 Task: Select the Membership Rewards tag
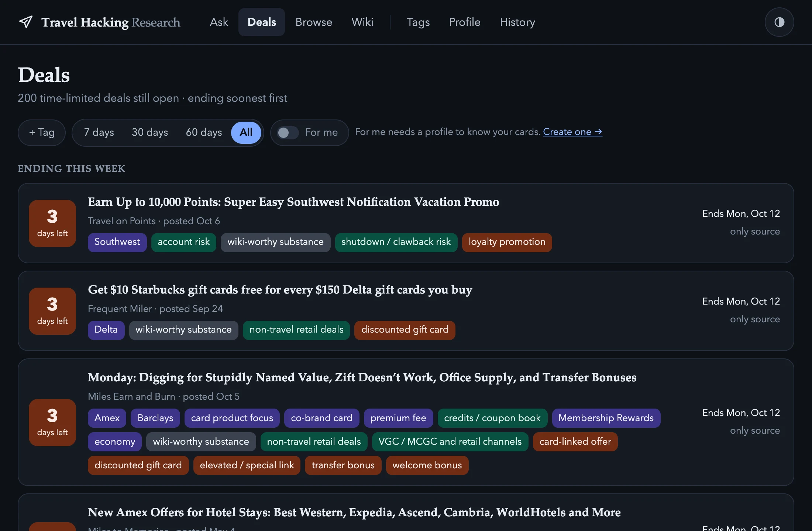coord(606,418)
